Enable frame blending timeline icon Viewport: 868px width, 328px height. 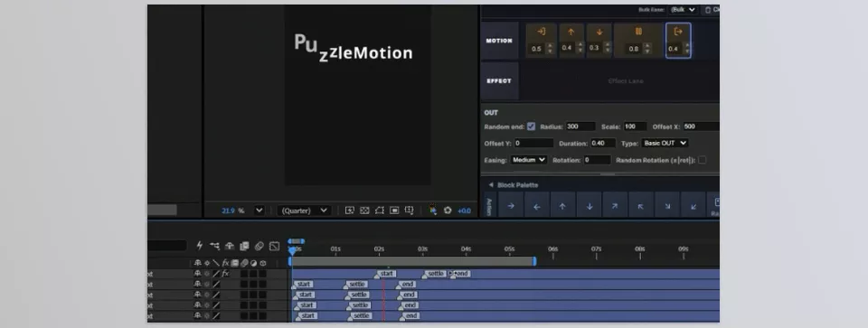pos(244,246)
